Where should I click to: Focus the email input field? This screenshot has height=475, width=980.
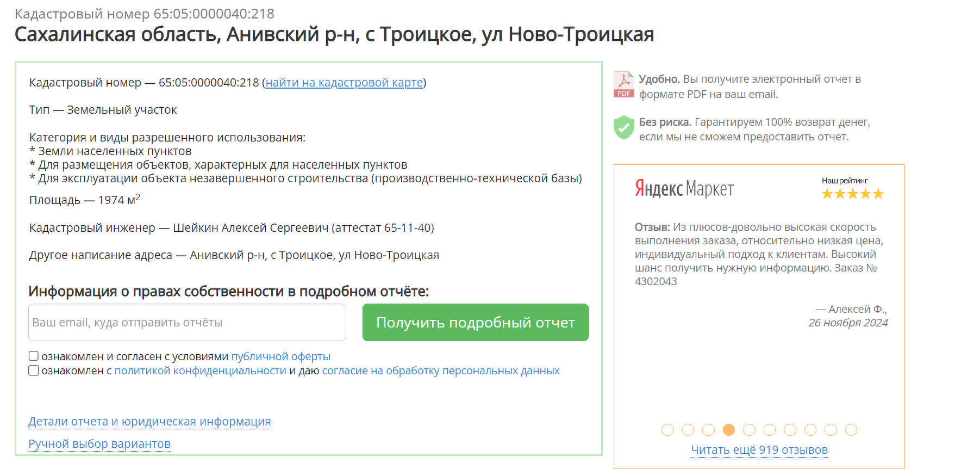(187, 322)
